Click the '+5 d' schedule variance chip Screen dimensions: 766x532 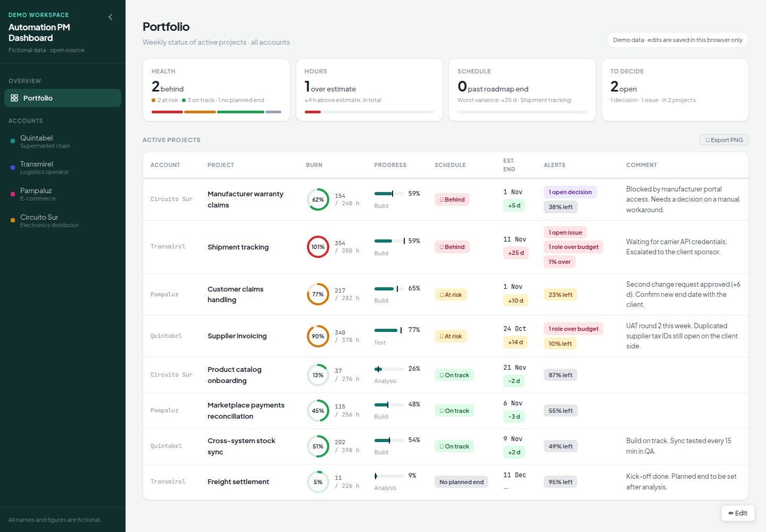tap(514, 205)
